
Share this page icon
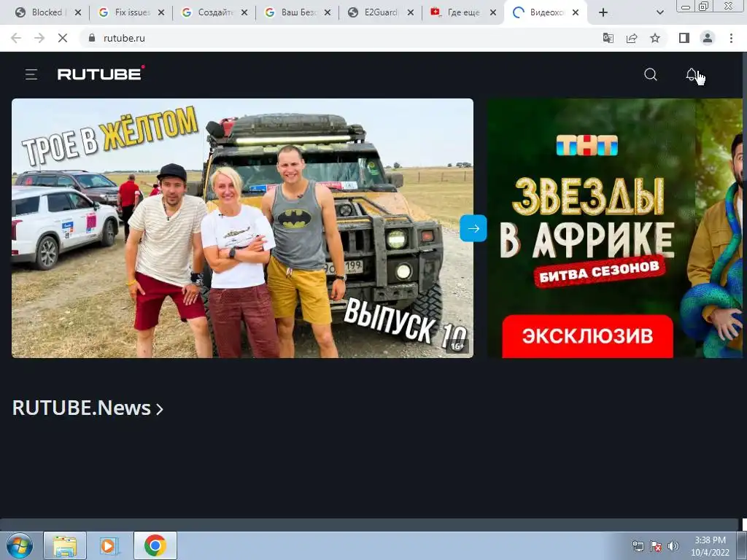click(632, 38)
